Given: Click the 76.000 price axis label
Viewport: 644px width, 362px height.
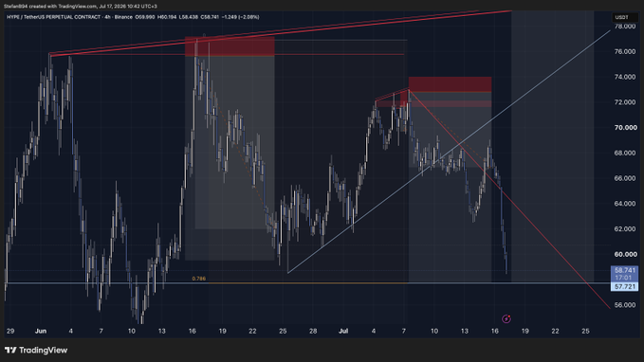Looking at the screenshot, I should [625, 52].
